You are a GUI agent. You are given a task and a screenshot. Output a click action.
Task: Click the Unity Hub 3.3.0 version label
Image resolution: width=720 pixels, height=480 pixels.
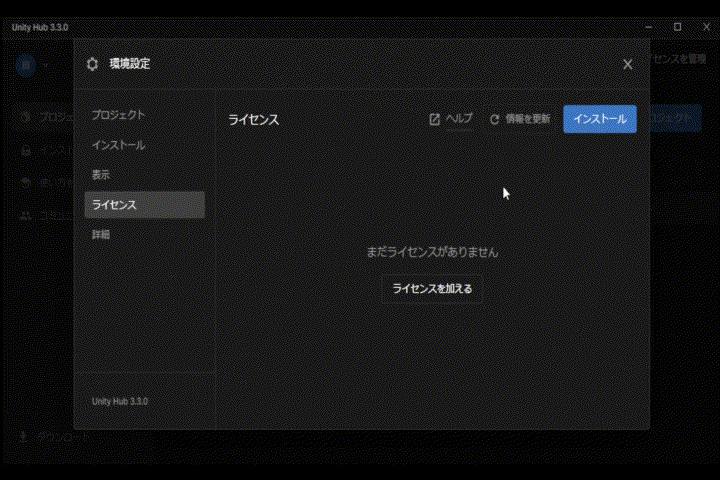point(120,401)
